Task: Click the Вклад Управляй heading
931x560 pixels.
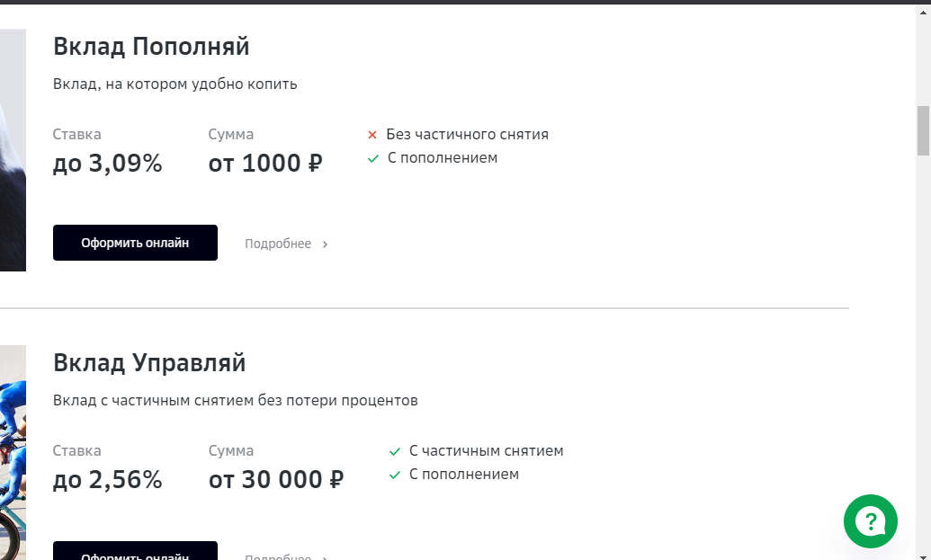Action: pos(149,362)
